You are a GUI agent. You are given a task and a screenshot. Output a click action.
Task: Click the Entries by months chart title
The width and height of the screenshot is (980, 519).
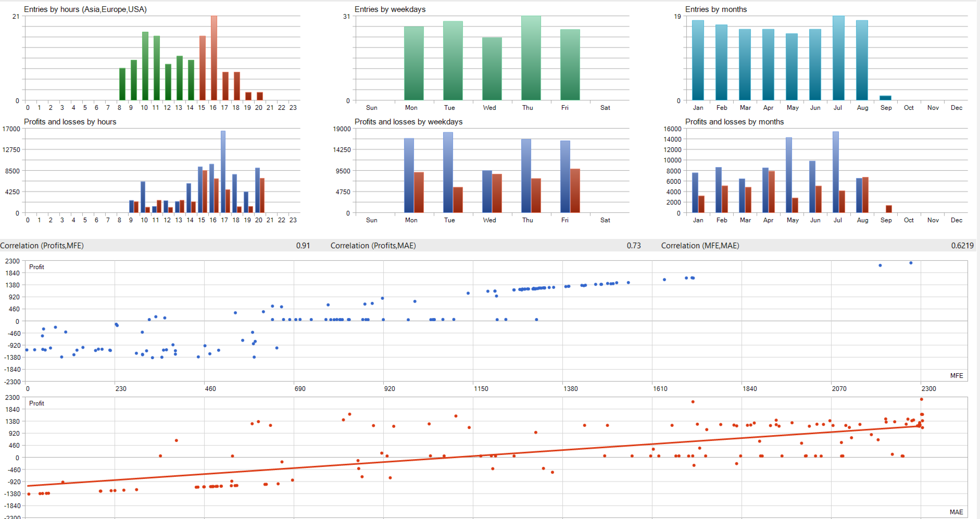716,9
